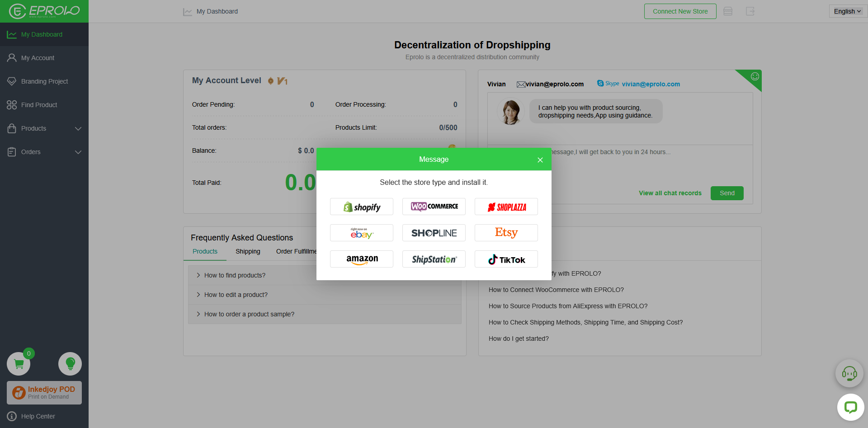Open the English language dropdown

click(847, 11)
